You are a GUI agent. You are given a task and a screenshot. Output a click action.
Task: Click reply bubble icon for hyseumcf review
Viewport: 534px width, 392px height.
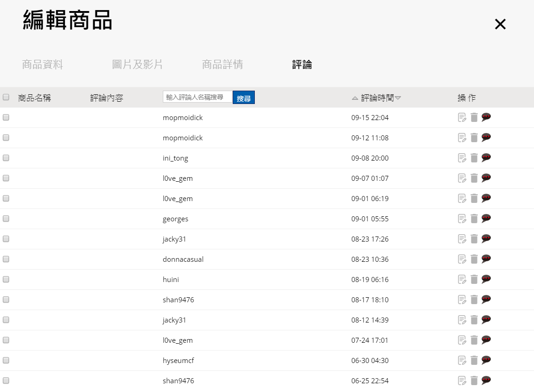click(486, 360)
